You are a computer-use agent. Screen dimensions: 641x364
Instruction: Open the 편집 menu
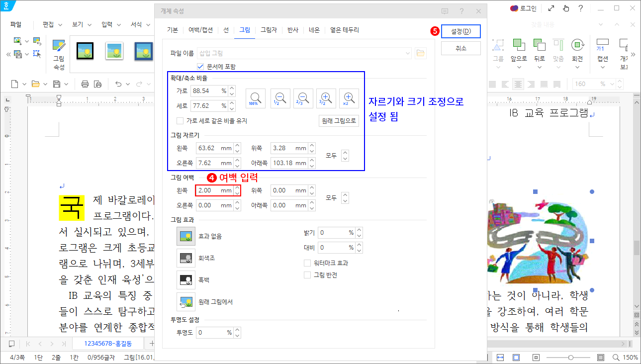point(49,24)
